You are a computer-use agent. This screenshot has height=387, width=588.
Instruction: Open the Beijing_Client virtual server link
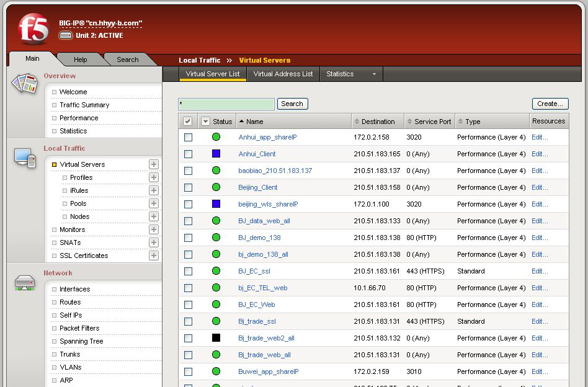coord(257,187)
